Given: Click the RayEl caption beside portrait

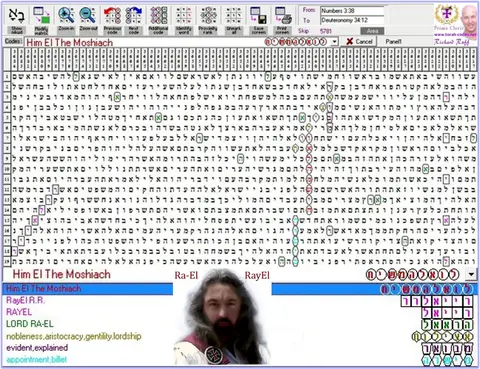Looking at the screenshot, I should (257, 276).
